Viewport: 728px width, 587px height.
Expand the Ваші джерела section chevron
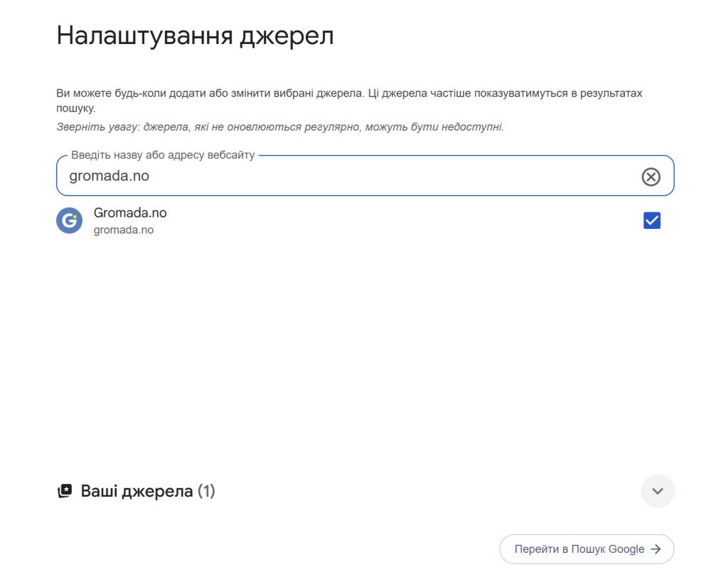(x=658, y=491)
